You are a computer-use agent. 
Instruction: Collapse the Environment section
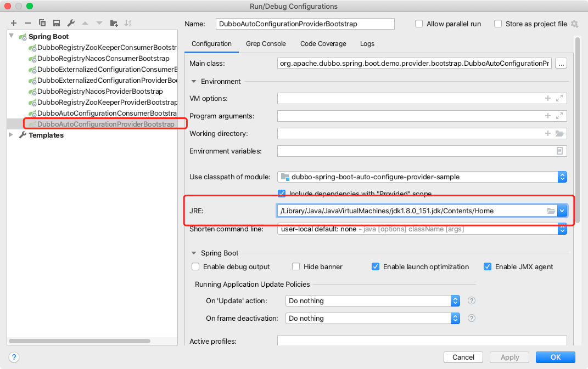coord(194,82)
